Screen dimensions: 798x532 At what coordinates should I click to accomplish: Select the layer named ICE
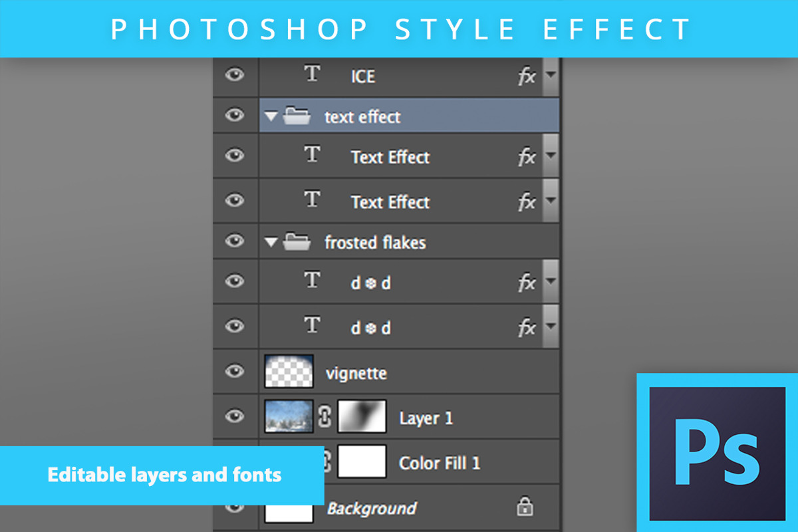(x=363, y=77)
